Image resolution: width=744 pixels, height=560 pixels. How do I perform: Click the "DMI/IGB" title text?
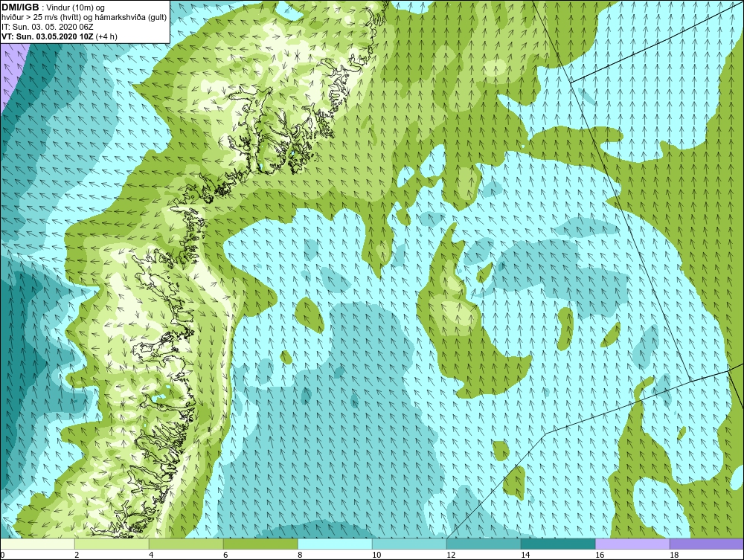tap(20, 7)
